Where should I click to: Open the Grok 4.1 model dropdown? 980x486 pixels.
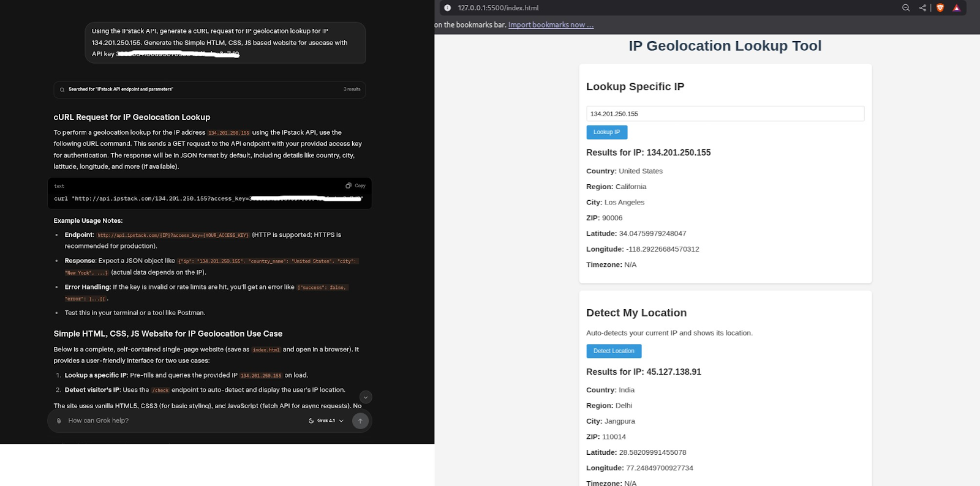[x=326, y=421]
